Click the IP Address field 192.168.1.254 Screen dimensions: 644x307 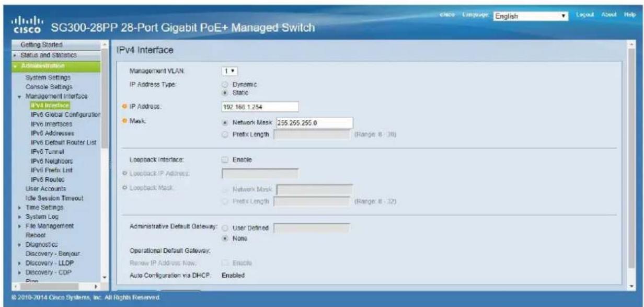(x=260, y=107)
